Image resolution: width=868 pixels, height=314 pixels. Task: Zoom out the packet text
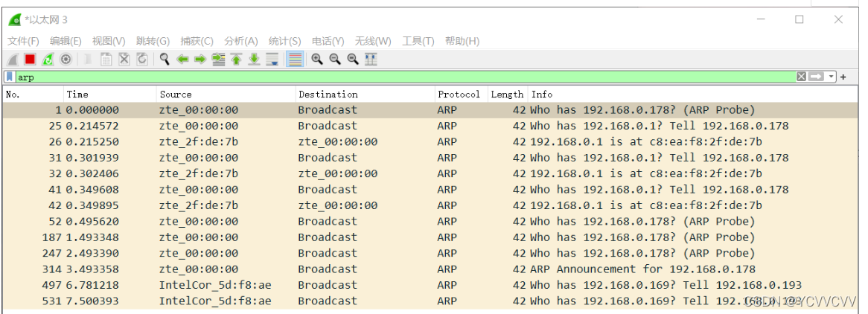(x=335, y=60)
